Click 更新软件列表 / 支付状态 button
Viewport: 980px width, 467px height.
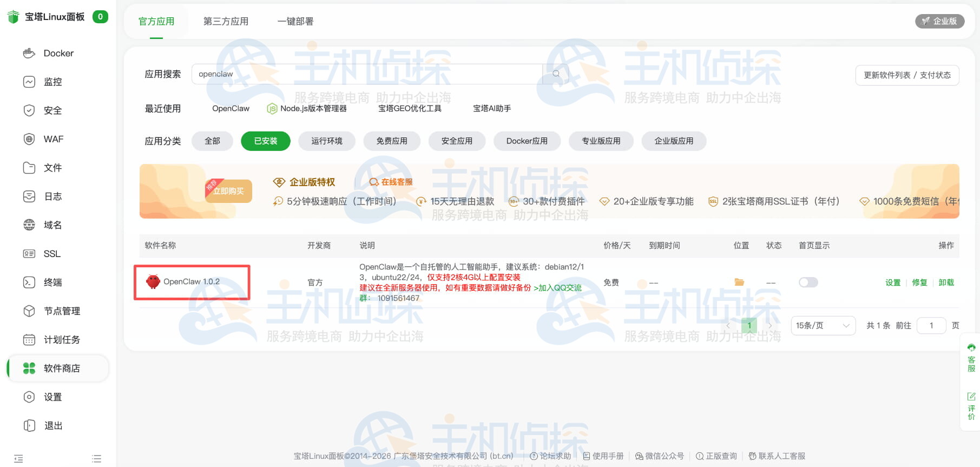click(x=907, y=75)
